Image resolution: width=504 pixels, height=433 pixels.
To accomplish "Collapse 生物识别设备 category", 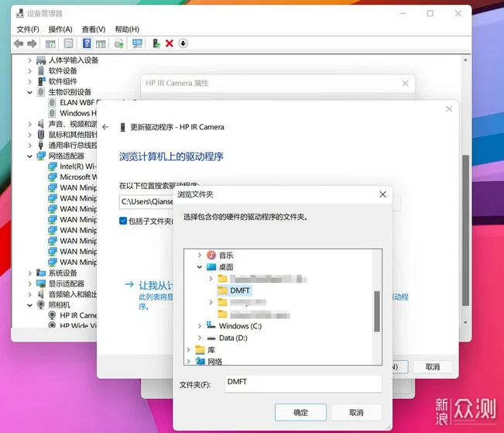I will [x=29, y=92].
